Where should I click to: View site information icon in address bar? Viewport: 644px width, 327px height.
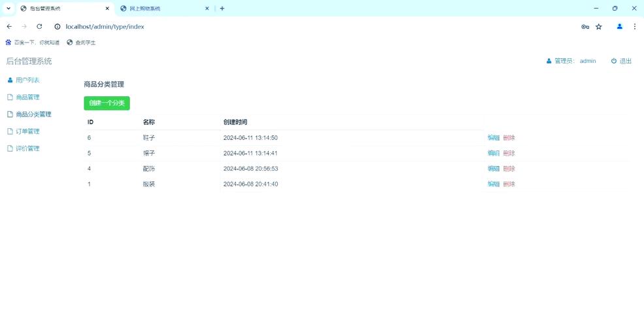58,27
